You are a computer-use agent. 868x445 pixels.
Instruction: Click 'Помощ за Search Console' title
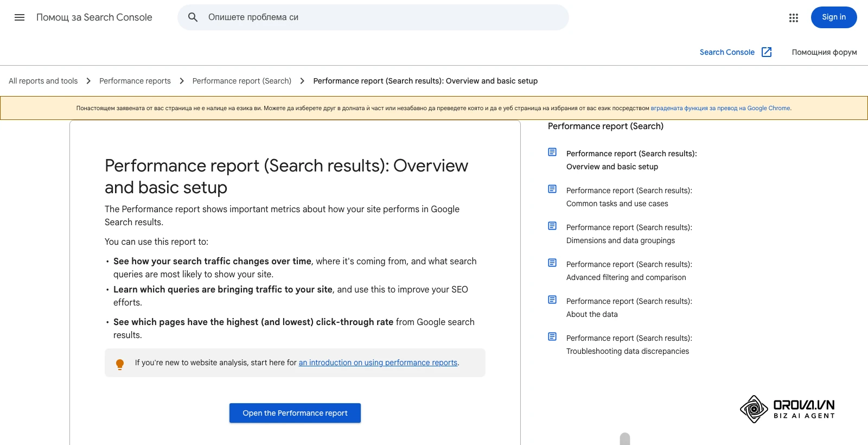94,17
